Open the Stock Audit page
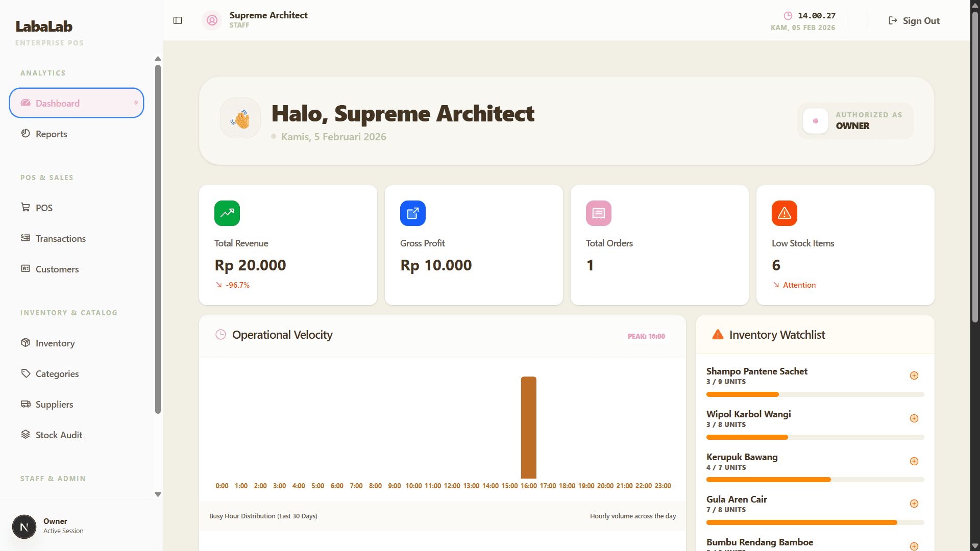This screenshot has width=980, height=551. coord(77,435)
